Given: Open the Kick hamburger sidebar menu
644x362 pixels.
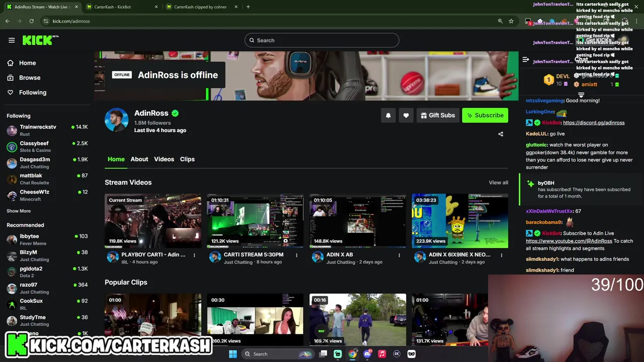Looking at the screenshot, I should 12,40.
